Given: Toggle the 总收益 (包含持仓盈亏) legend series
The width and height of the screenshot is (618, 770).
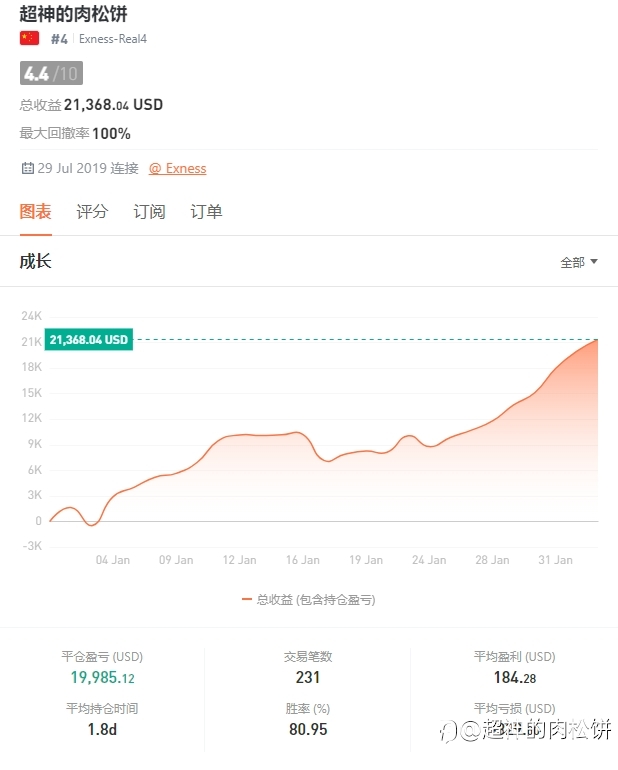Looking at the screenshot, I should [309, 600].
